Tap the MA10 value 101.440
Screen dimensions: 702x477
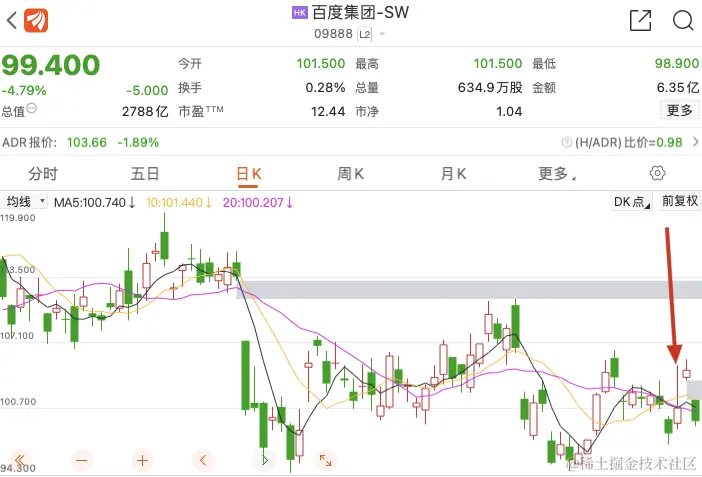[x=179, y=202]
